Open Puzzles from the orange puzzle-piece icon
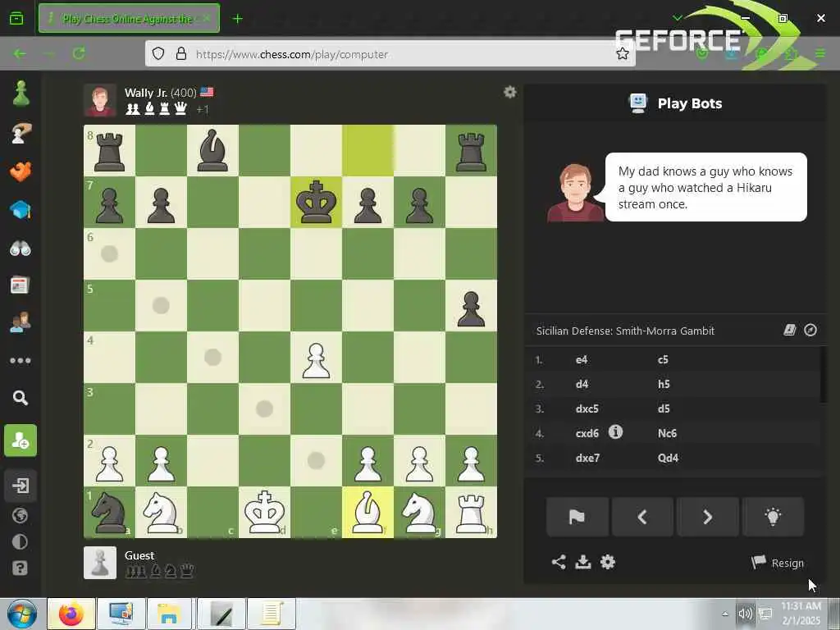 (x=21, y=171)
